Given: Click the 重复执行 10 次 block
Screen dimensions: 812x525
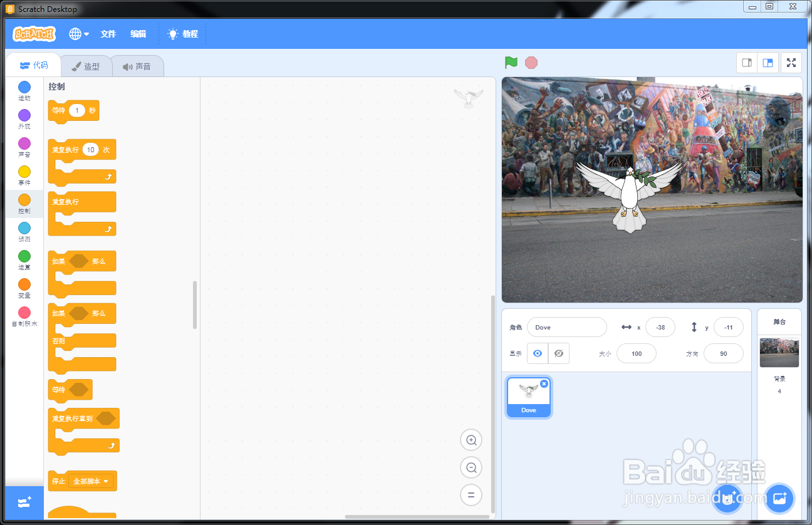Looking at the screenshot, I should click(81, 162).
